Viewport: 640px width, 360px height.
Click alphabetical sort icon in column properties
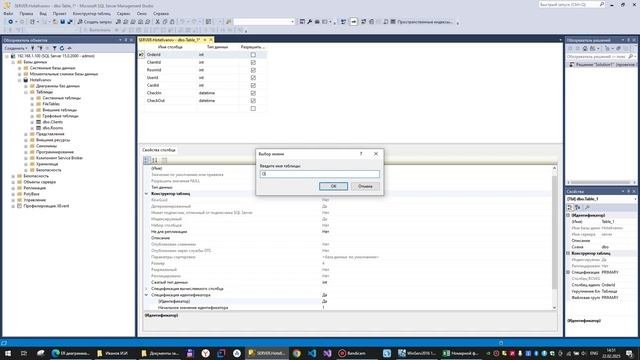(155, 160)
